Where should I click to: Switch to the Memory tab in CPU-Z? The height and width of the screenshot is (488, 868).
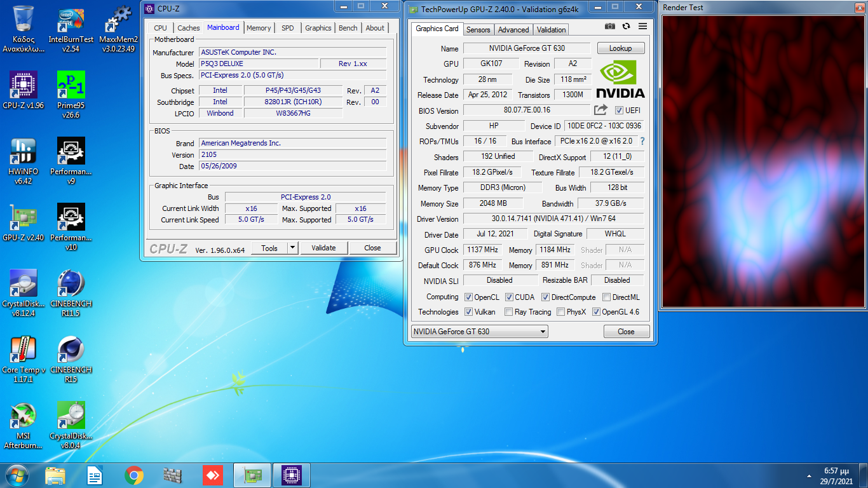point(259,28)
